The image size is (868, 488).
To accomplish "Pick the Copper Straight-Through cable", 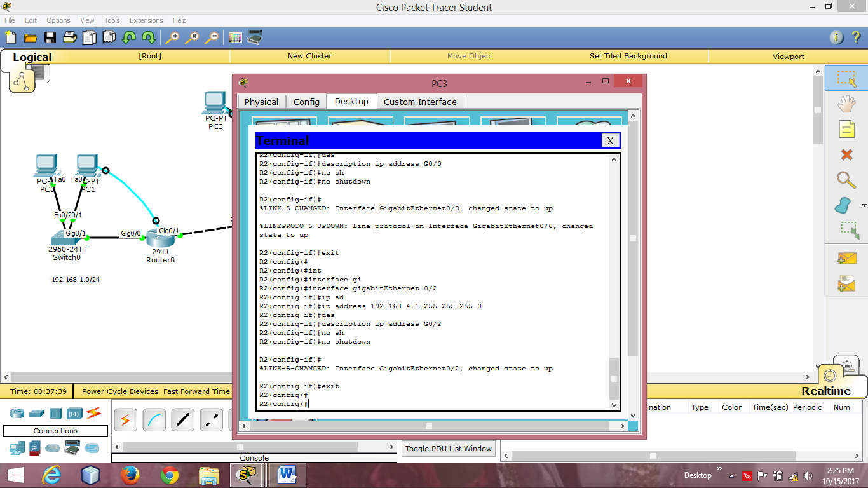I will (183, 419).
